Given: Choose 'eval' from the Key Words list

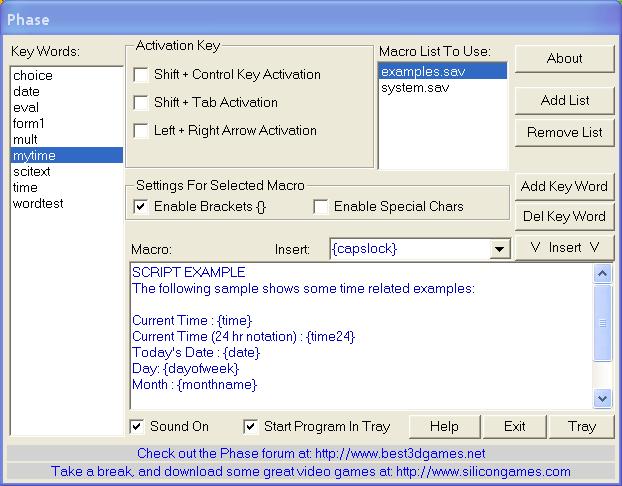Looking at the screenshot, I should coord(27,108).
